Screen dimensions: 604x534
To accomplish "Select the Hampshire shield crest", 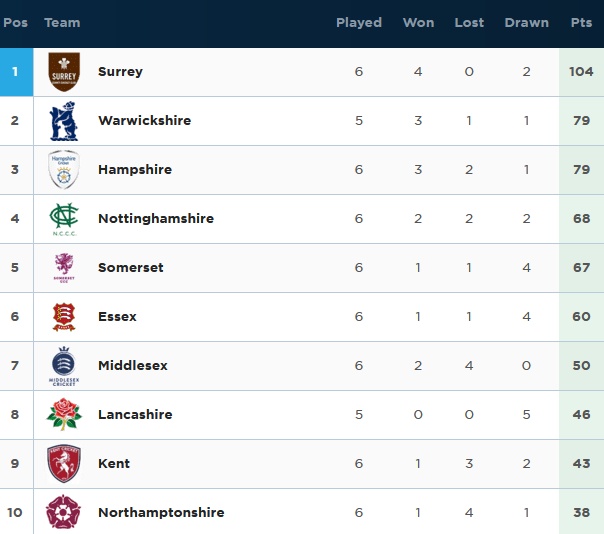I will pyautogui.click(x=64, y=170).
